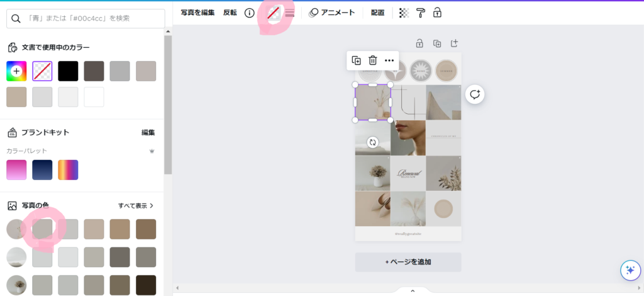Click scroll-up arrow of color panel

click(x=168, y=31)
